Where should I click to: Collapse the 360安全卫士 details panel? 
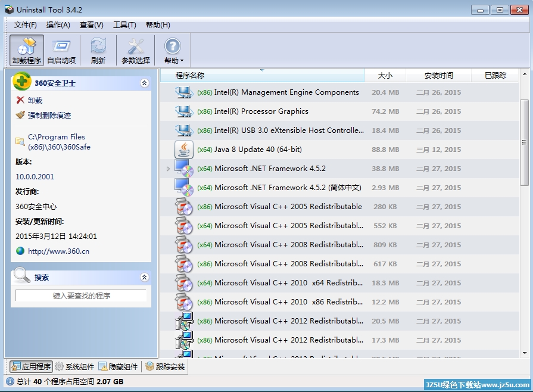pos(144,83)
